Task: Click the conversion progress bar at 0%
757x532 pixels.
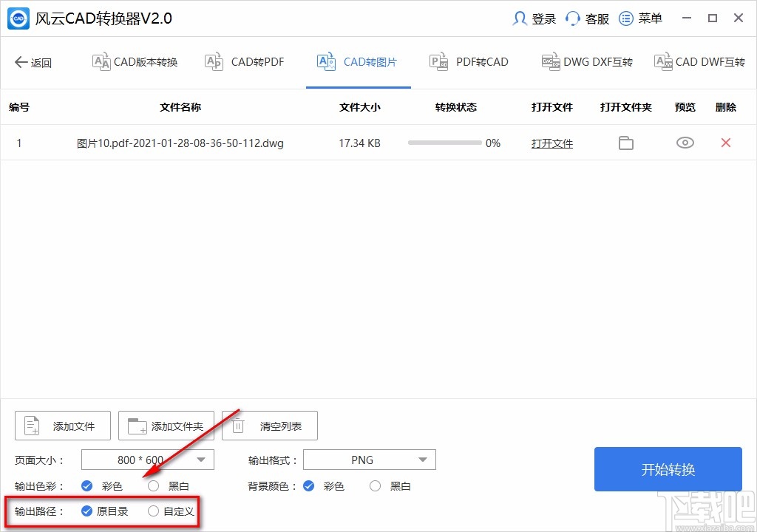Action: 444,143
